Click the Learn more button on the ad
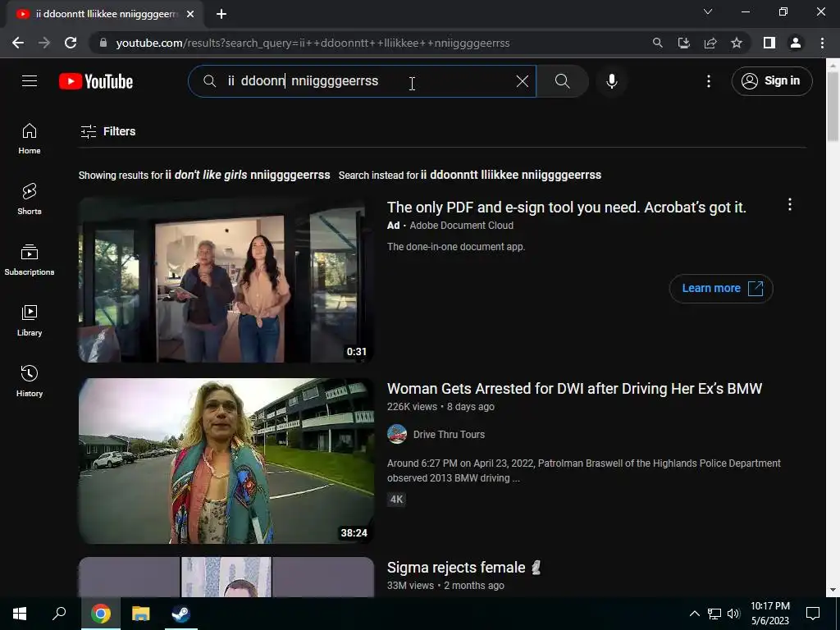The height and width of the screenshot is (630, 840). [721, 288]
